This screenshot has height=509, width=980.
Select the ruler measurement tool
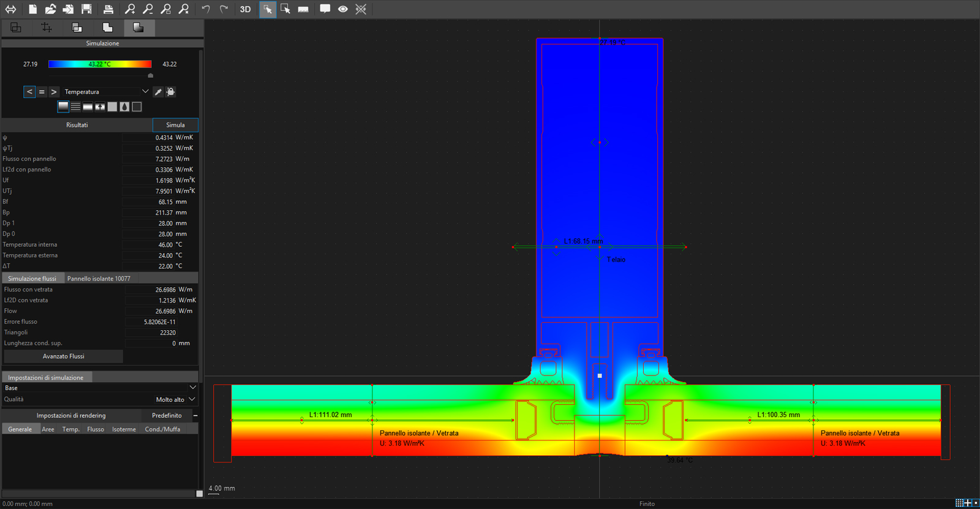(303, 9)
